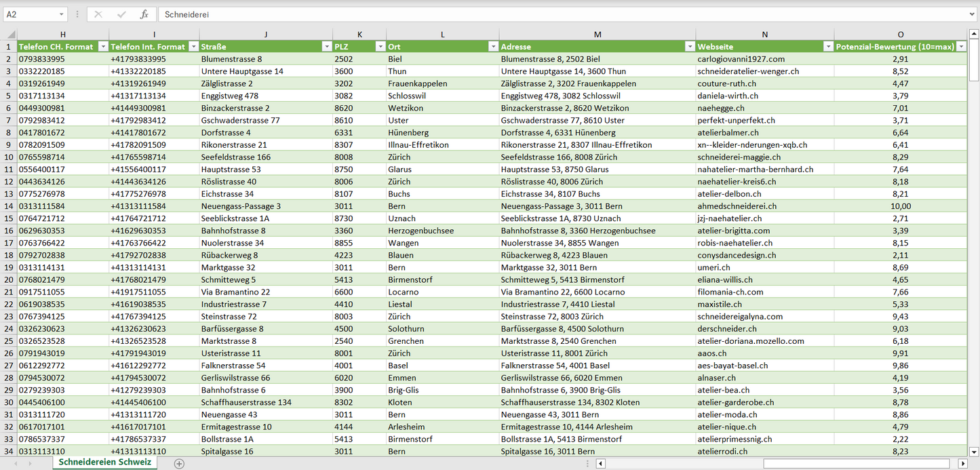The image size is (980, 470).
Task: Select row 14 header
Action: pyautogui.click(x=8, y=206)
